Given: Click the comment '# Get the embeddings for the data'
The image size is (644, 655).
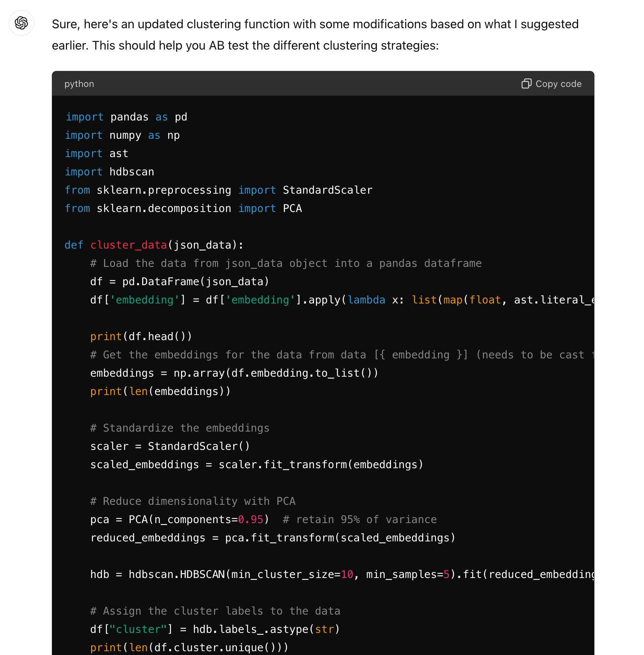Looking at the screenshot, I should pos(342,355).
